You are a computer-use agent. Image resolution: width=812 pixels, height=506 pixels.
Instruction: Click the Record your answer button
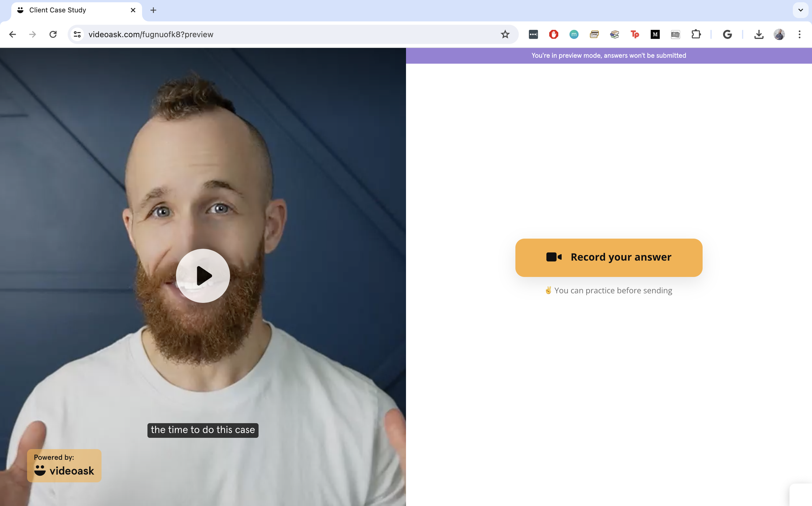point(608,257)
